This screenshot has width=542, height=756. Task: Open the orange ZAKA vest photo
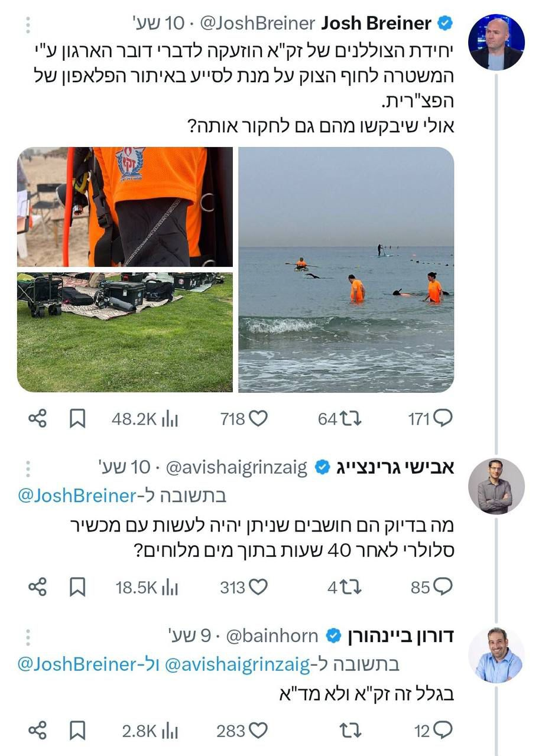click(x=125, y=207)
